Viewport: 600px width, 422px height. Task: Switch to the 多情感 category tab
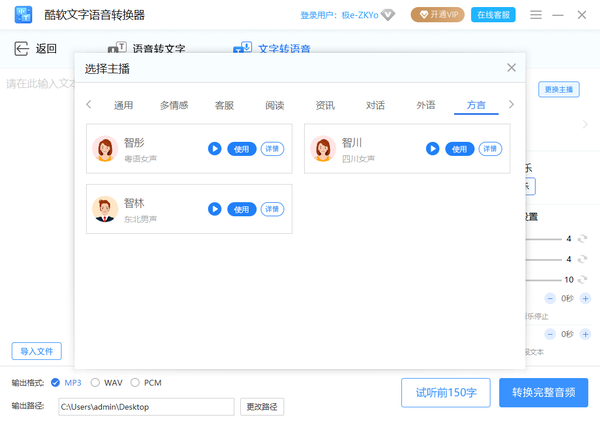(x=174, y=105)
